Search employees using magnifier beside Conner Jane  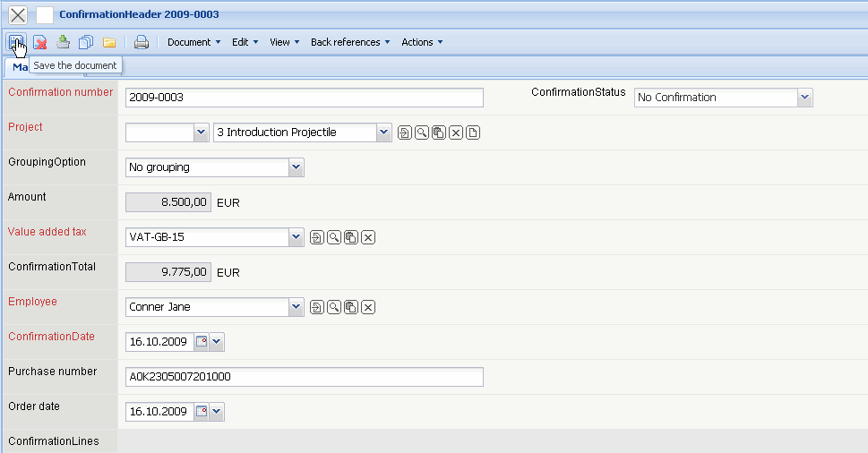point(333,307)
